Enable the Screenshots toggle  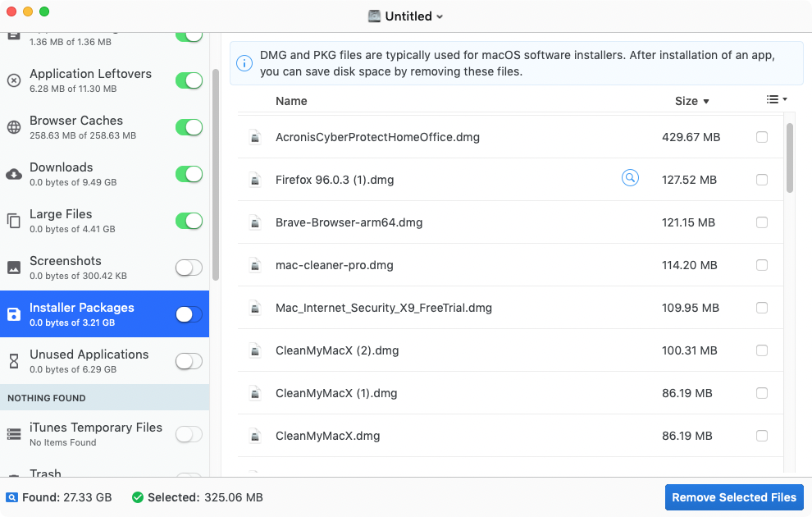click(x=189, y=268)
